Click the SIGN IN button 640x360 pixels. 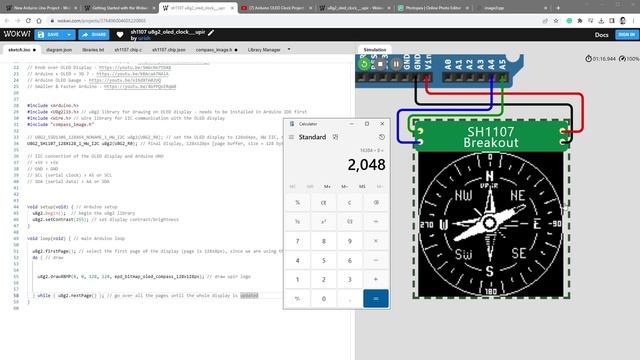pos(627,35)
